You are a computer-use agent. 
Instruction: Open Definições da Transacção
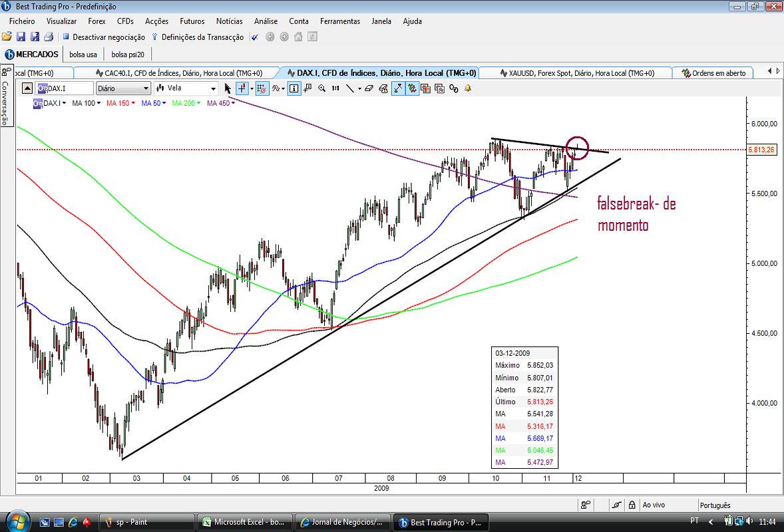[198, 37]
